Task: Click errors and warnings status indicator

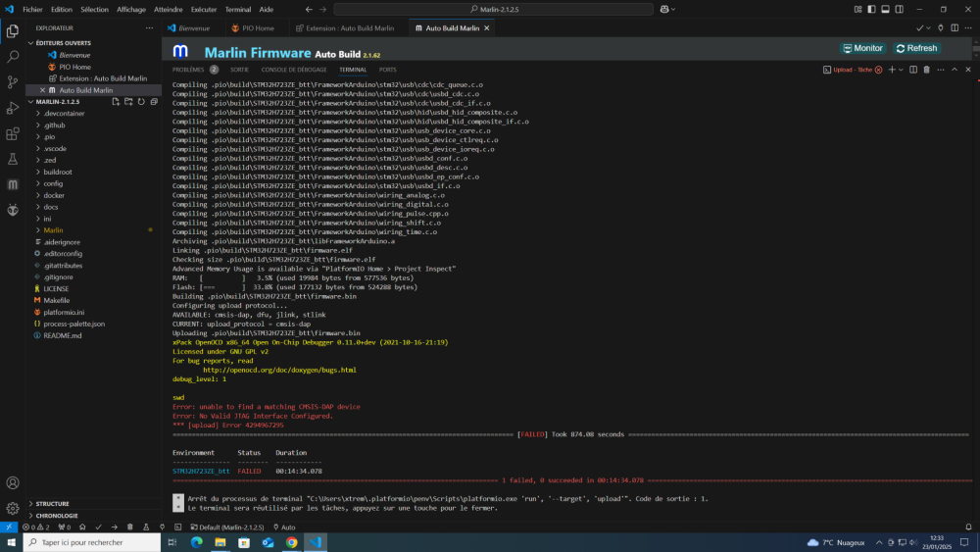Action: point(36,527)
